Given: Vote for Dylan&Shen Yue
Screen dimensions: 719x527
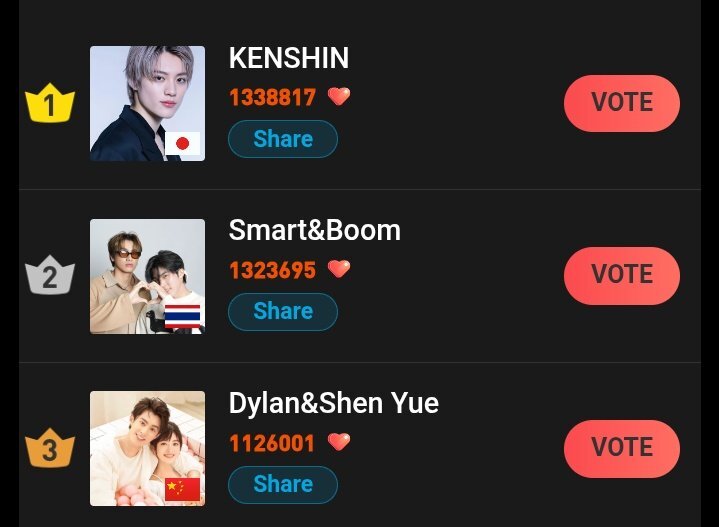Looking at the screenshot, I should (622, 449).
